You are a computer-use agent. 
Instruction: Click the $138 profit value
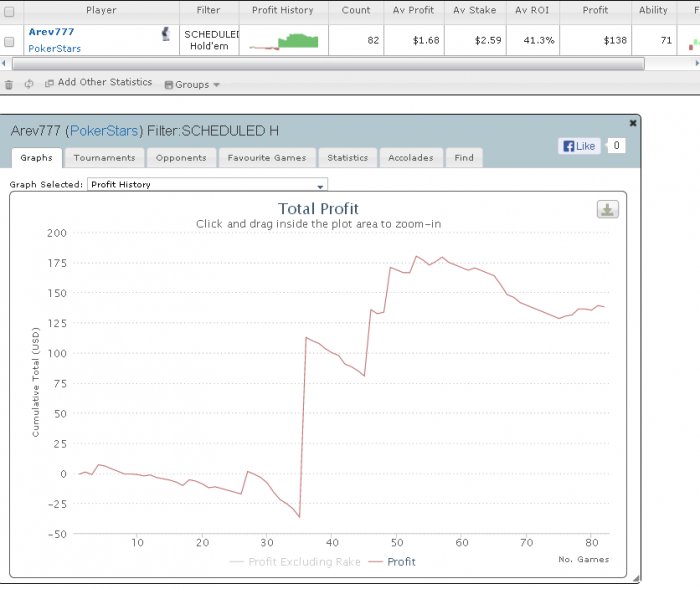click(x=615, y=40)
